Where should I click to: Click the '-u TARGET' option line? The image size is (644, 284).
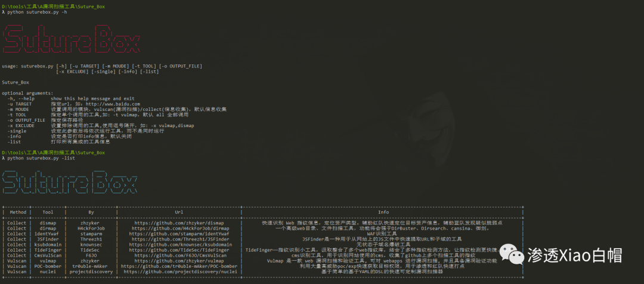[73, 104]
